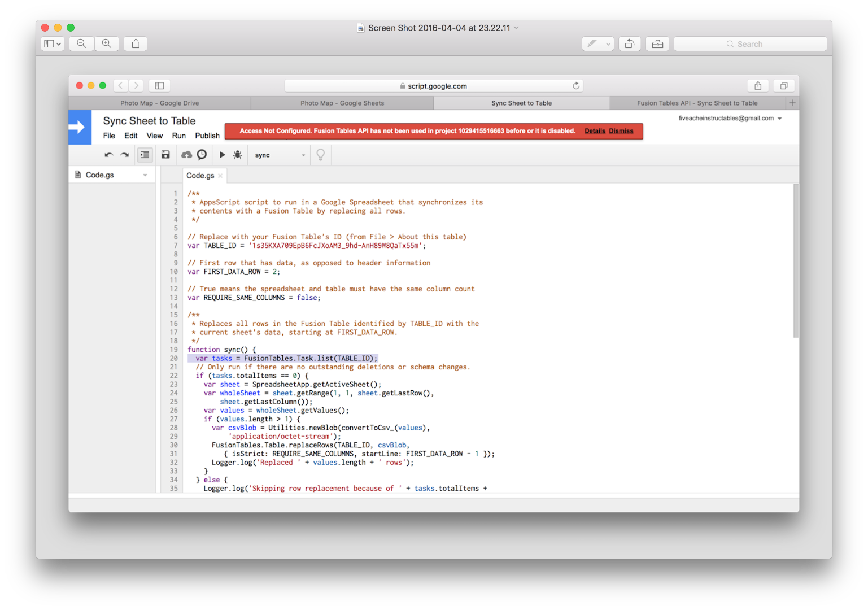Save the project with the floppy disk icon
The width and height of the screenshot is (868, 610).
[x=165, y=155]
